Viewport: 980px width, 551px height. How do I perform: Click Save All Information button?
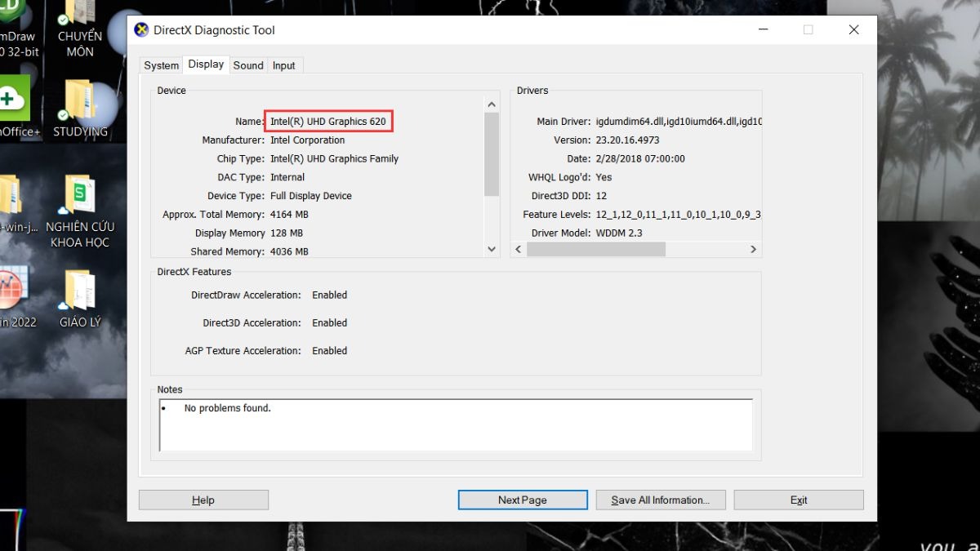click(661, 500)
